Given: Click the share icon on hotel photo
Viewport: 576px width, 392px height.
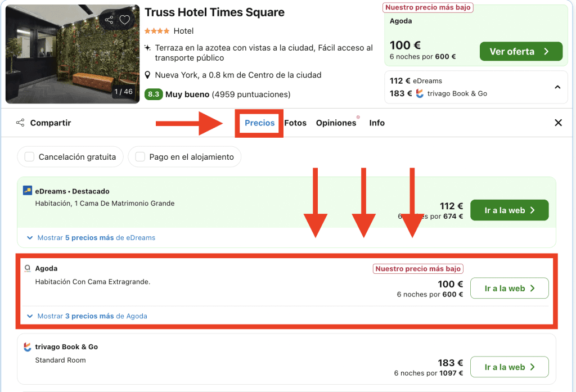Looking at the screenshot, I should (109, 20).
